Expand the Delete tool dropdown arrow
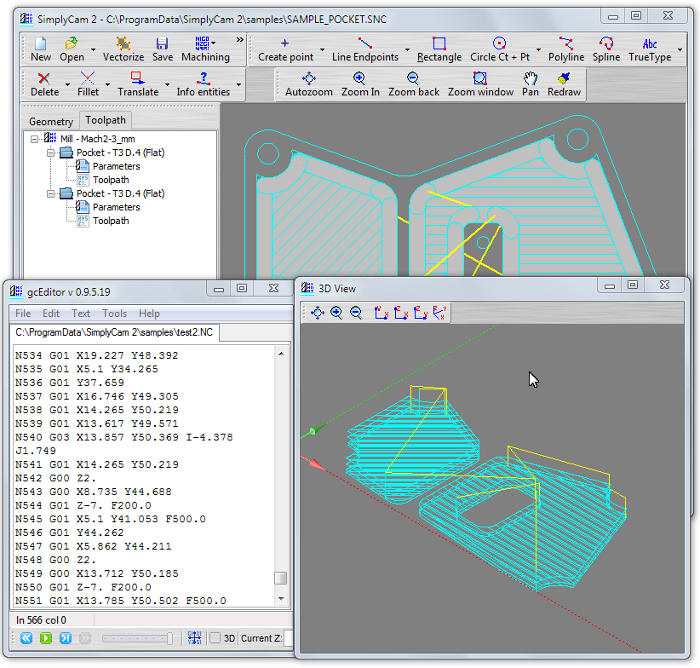 (67, 84)
